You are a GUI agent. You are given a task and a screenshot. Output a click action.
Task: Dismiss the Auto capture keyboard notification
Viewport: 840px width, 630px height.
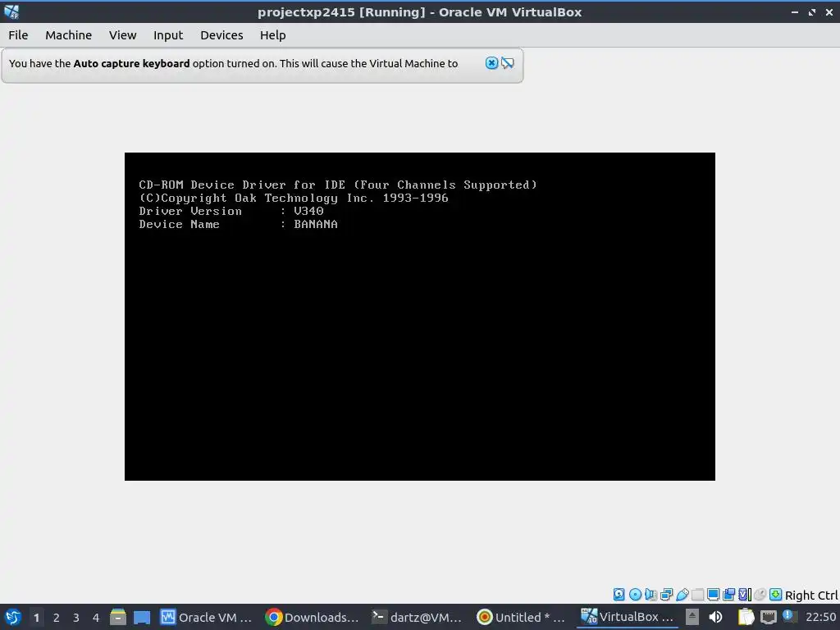tap(491, 63)
